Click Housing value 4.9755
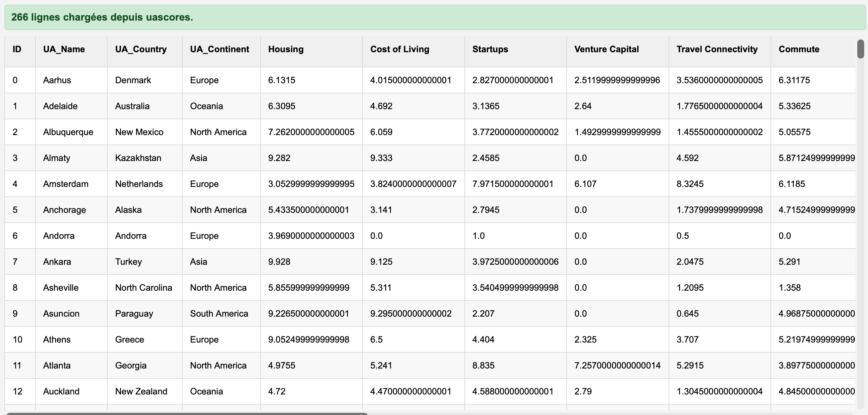 311,365
